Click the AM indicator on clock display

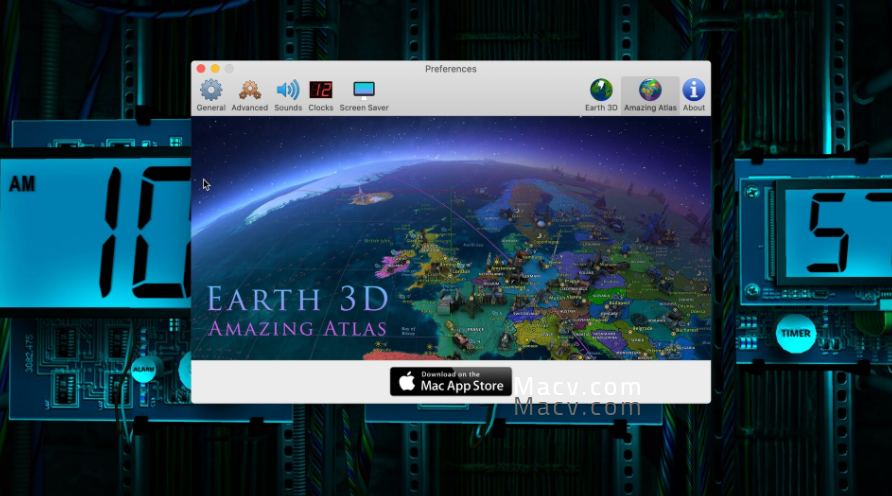22,184
